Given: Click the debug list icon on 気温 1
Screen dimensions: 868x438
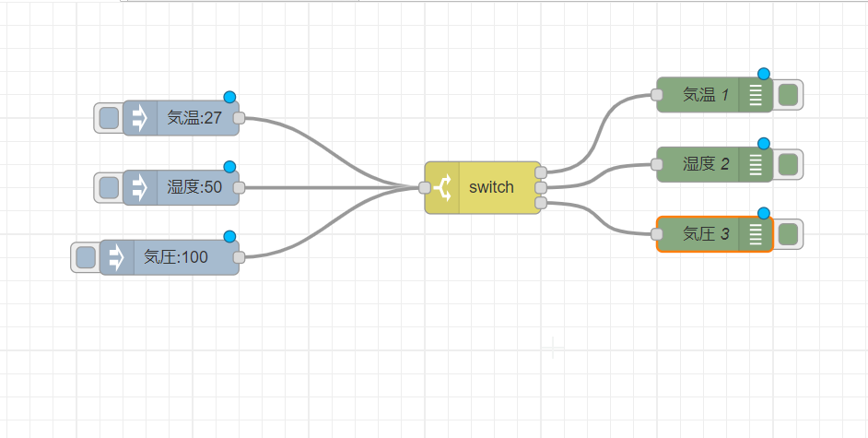Looking at the screenshot, I should pos(756,95).
